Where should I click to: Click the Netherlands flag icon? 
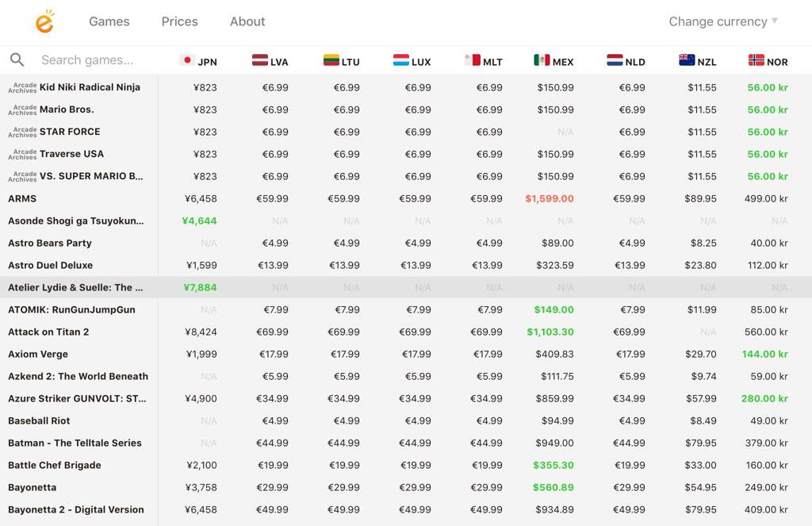pyautogui.click(x=615, y=60)
